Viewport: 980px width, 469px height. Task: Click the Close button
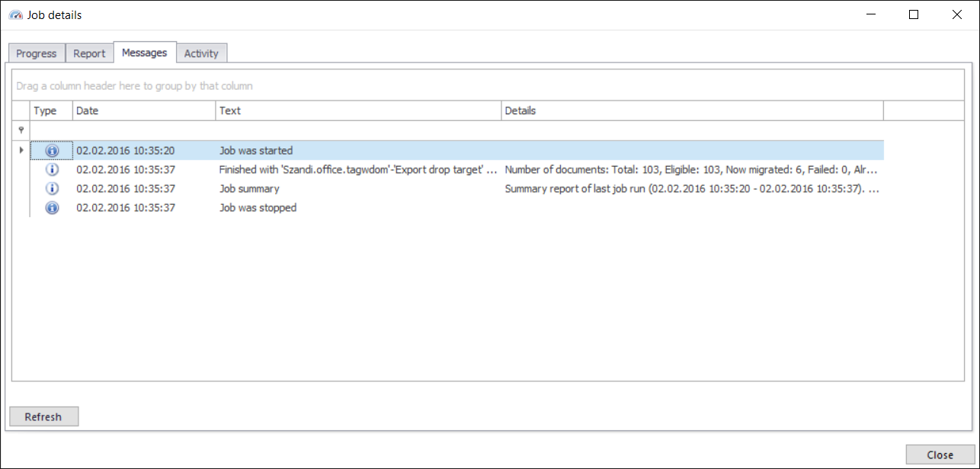pyautogui.click(x=939, y=455)
